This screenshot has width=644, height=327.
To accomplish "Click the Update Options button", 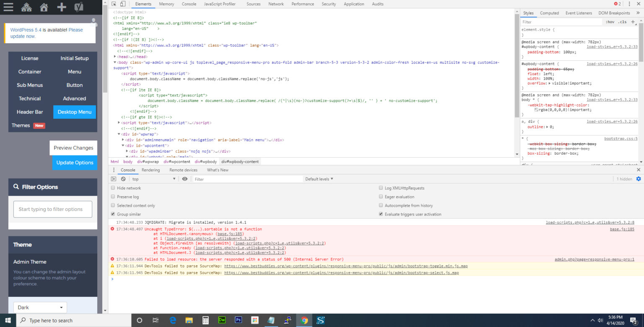I will point(75,163).
